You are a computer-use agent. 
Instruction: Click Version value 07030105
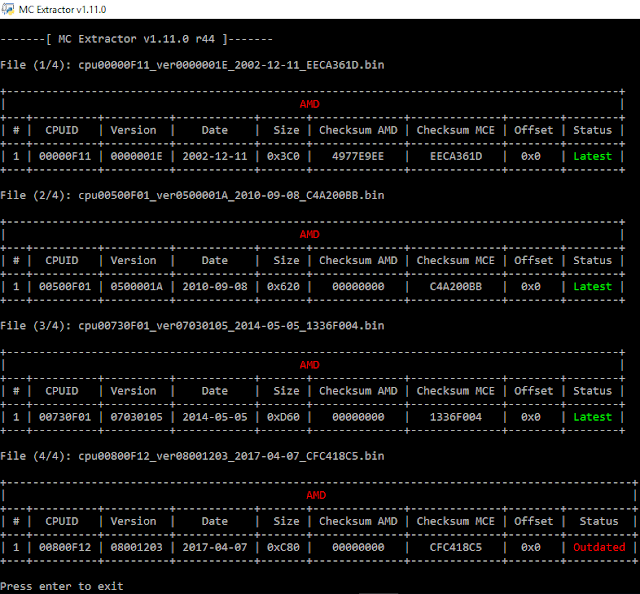pos(136,417)
